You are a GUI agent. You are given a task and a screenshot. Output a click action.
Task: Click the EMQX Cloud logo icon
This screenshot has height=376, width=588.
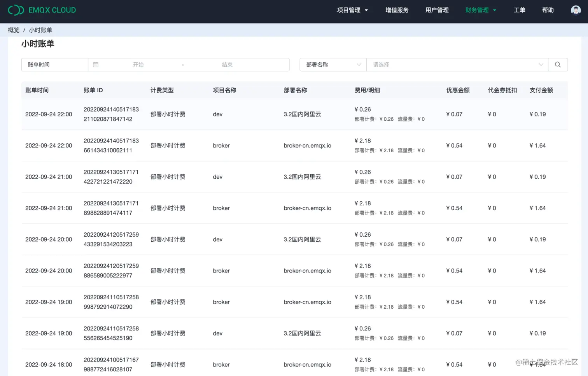tap(16, 10)
